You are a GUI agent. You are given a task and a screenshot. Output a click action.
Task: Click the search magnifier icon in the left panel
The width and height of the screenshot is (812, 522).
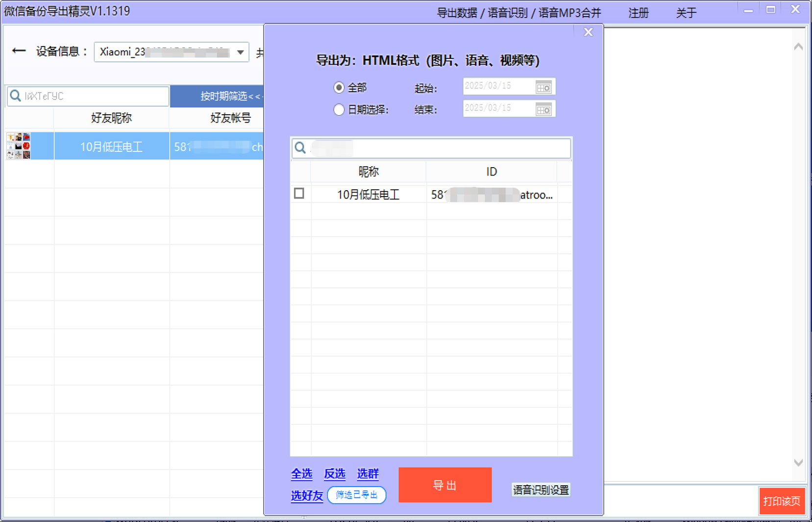[x=16, y=96]
